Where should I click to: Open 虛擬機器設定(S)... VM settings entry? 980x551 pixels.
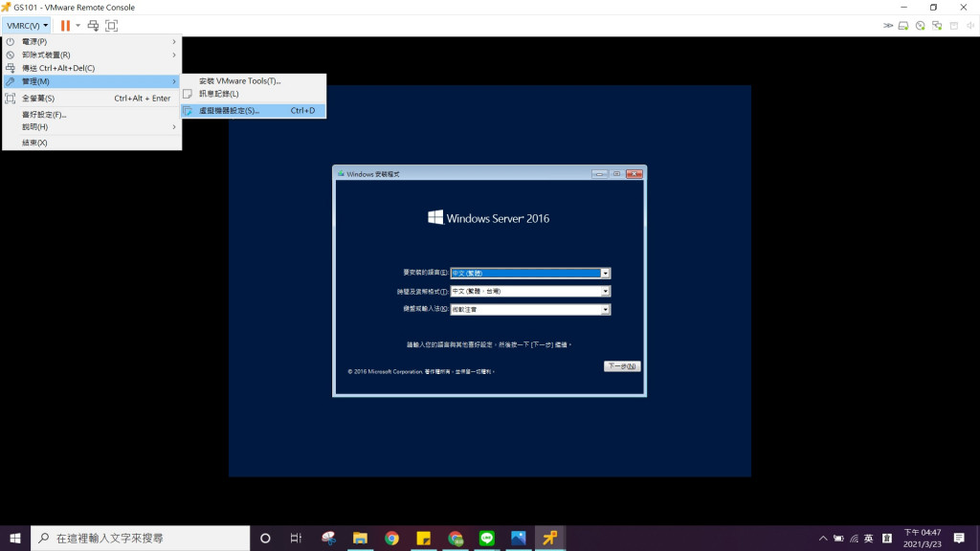253,111
